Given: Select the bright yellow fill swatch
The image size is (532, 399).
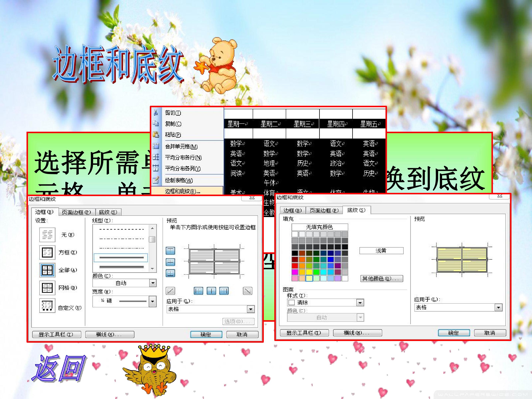Looking at the screenshot, I should pyautogui.click(x=309, y=272).
